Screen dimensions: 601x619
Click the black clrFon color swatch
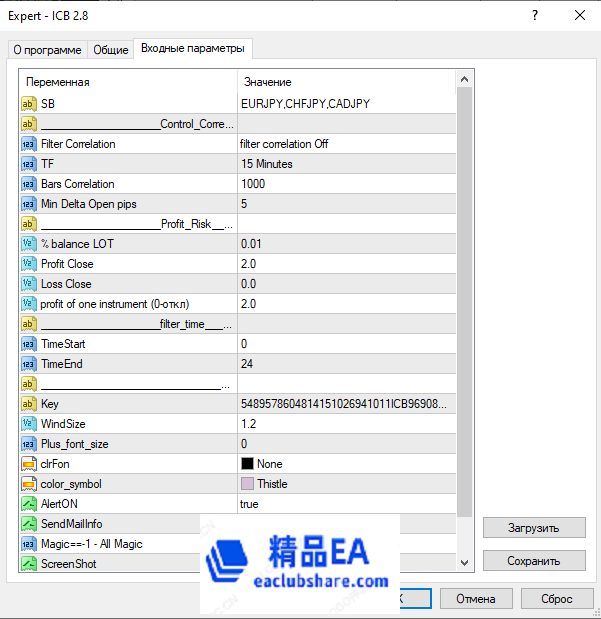[247, 464]
